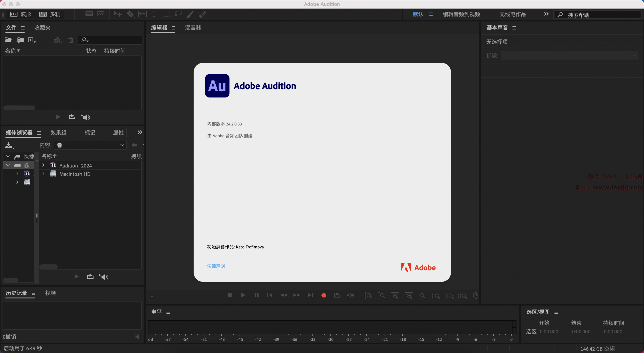Switch to the 效果组 tab
The height and width of the screenshot is (353, 644).
pos(58,133)
